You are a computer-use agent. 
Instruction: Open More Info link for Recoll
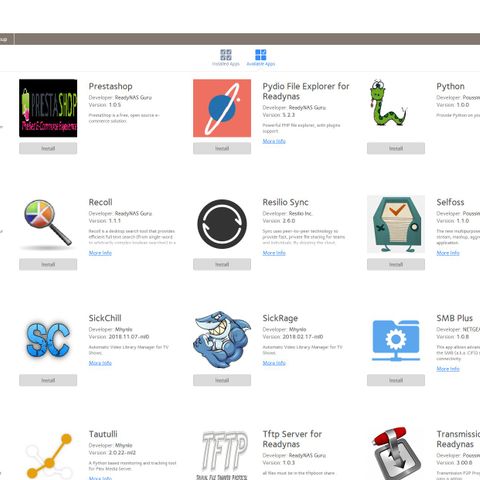click(x=100, y=253)
